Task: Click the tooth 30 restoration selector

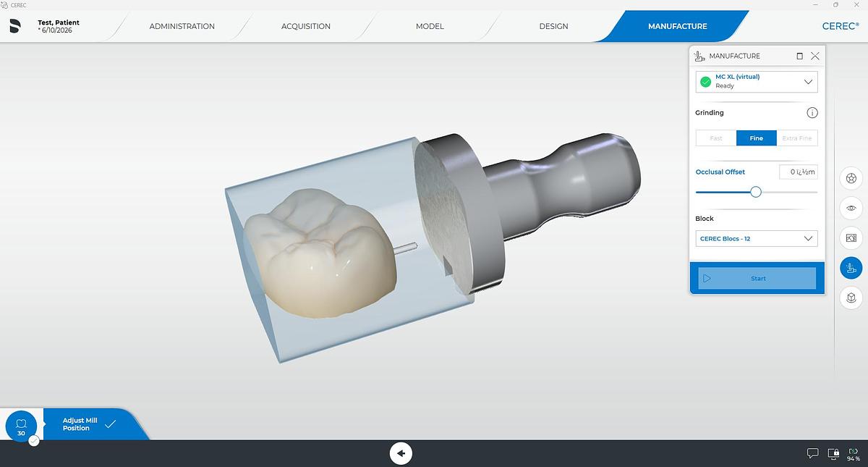Action: pyautogui.click(x=21, y=425)
